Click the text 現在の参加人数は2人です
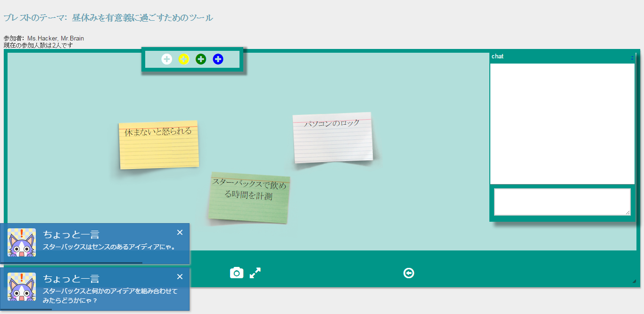644x314 pixels. tap(38, 45)
